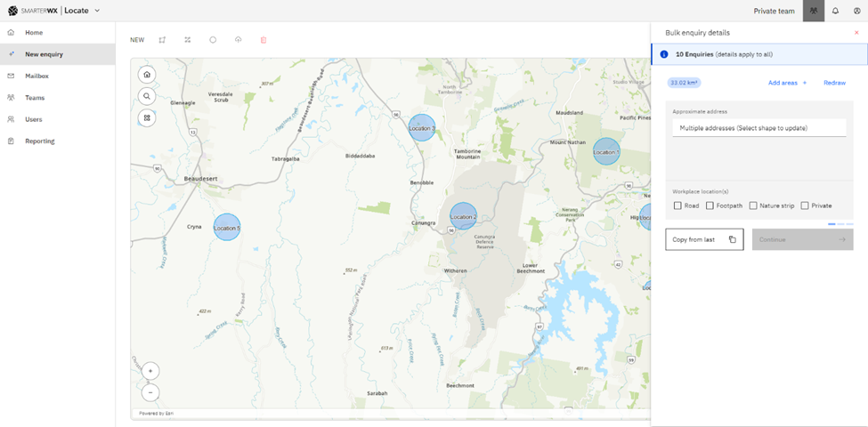Click the Approximate address input field
Screen dimensions: 868x427
point(758,128)
